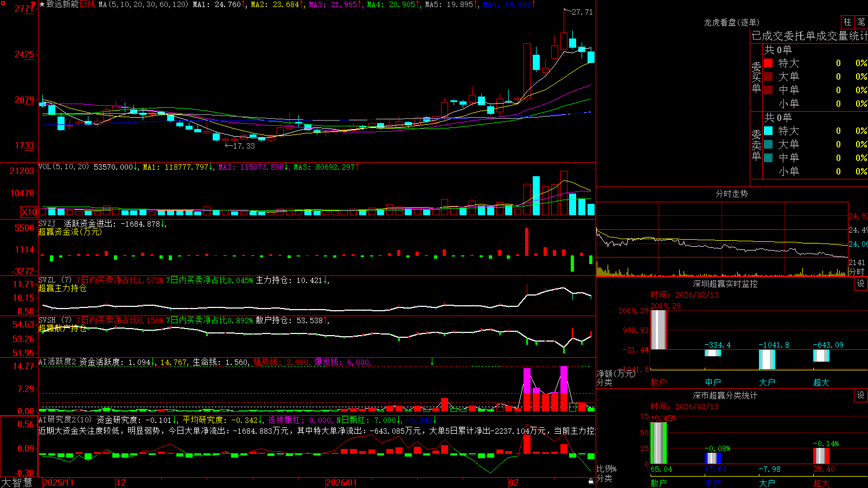Screen dimensions: 868x488
Task: Click the cyan 特大 sell-order color swatch
Action: (x=768, y=131)
